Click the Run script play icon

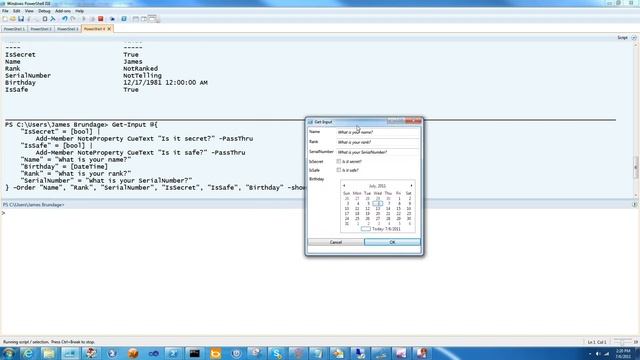(x=84, y=19)
